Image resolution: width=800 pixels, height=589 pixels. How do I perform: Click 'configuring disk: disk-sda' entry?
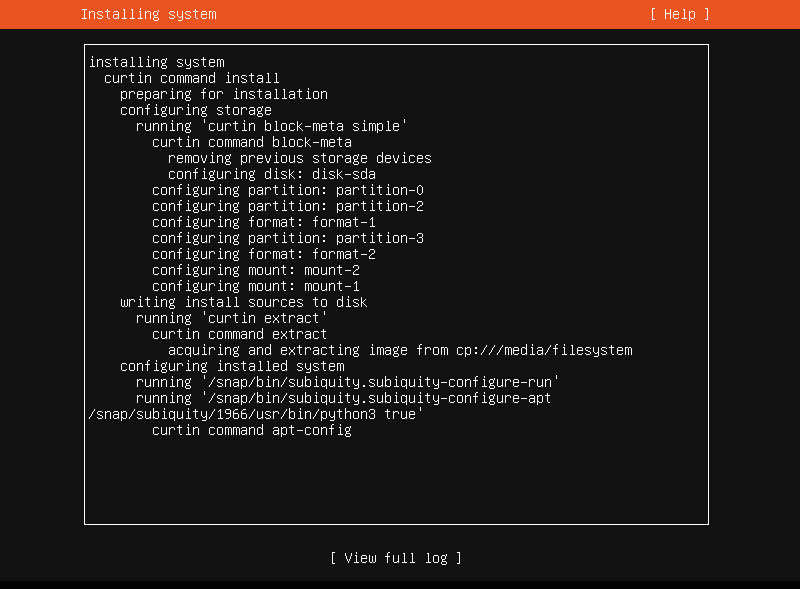point(272,174)
